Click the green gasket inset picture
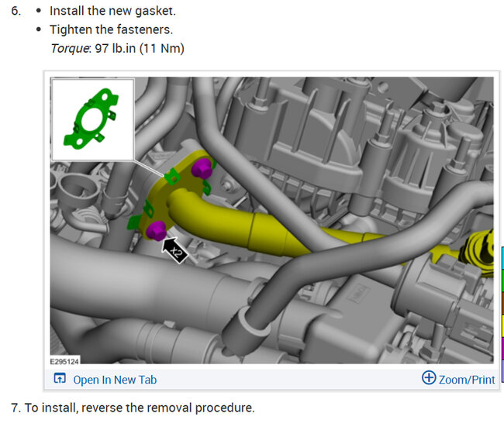The height and width of the screenshot is (427, 504). [92, 119]
